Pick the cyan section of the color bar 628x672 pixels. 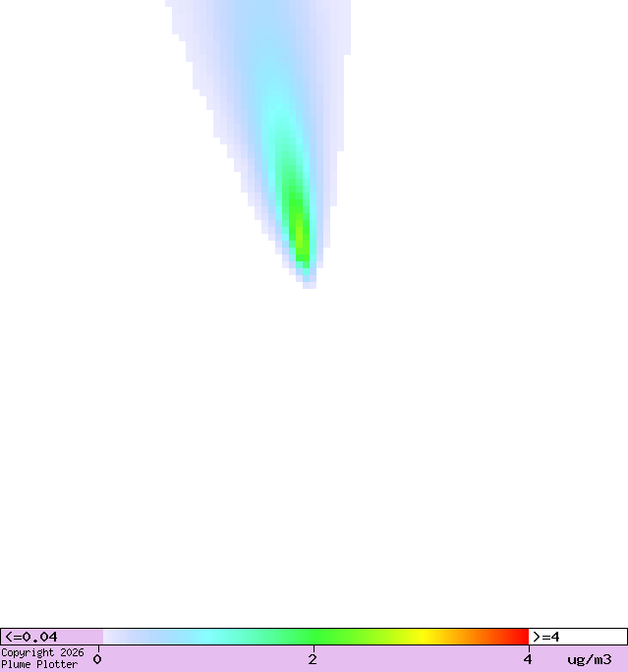[211, 637]
